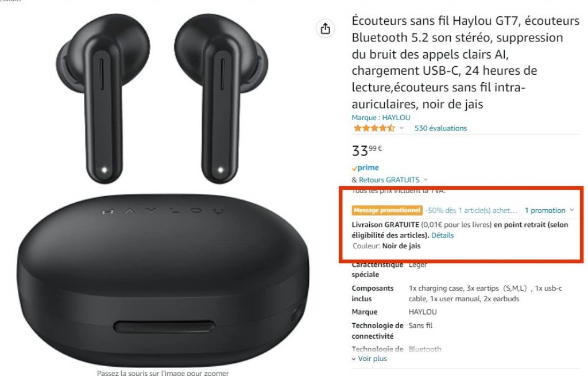Open the Détails link for free delivery
This screenshot has width=588, height=376.
click(x=442, y=236)
